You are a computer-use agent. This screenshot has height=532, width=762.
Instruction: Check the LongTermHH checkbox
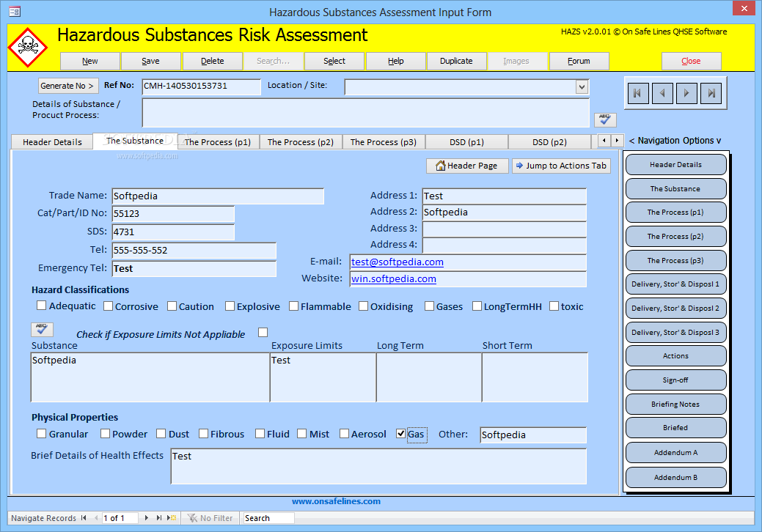coord(477,306)
